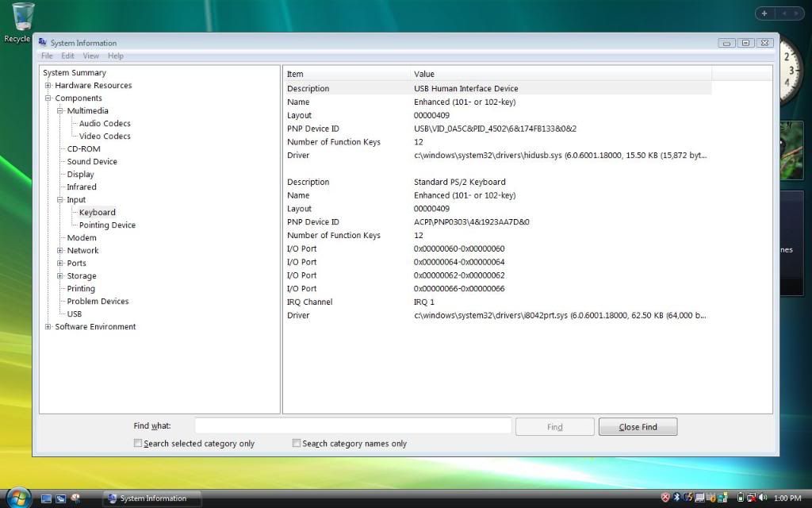Click the Close Find button
This screenshot has height=508, width=812.
click(x=638, y=427)
